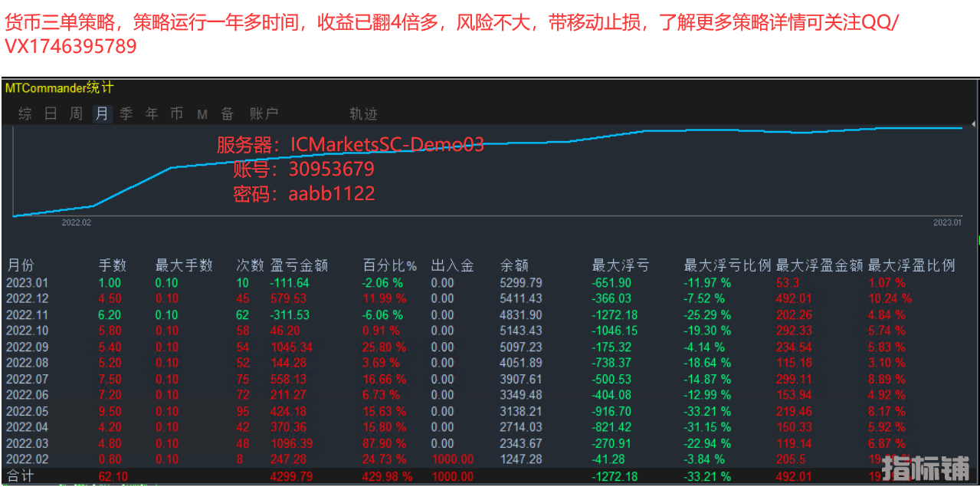Image resolution: width=980 pixels, height=487 pixels.
Task: Click the 月份 column header
Action: [x=21, y=265]
